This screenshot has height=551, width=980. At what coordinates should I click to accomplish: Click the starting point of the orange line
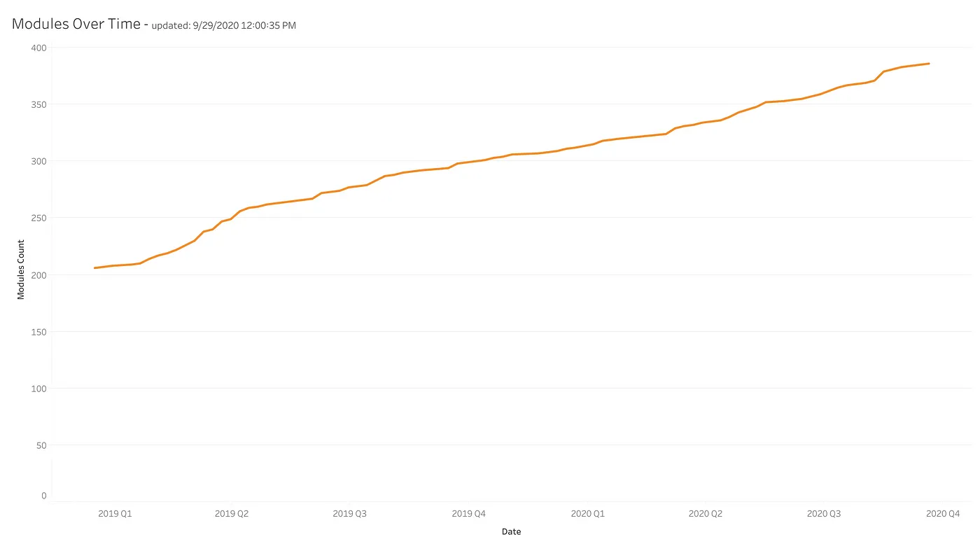pyautogui.click(x=95, y=268)
